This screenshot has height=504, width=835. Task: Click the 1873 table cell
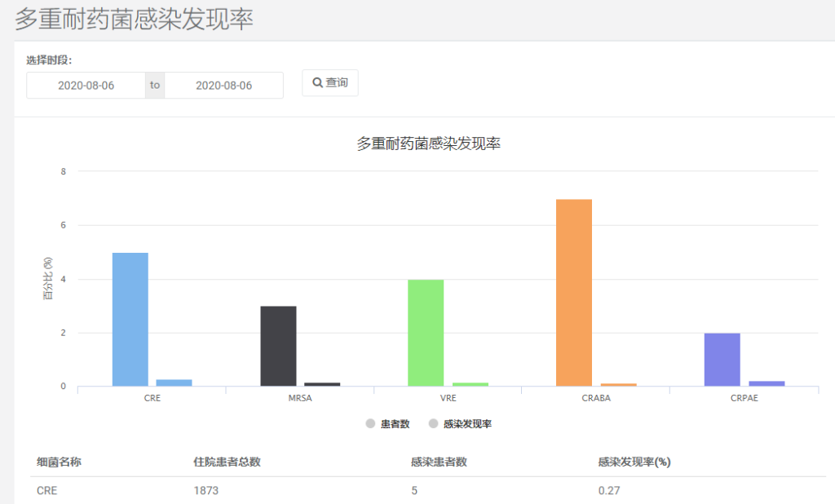point(206,491)
